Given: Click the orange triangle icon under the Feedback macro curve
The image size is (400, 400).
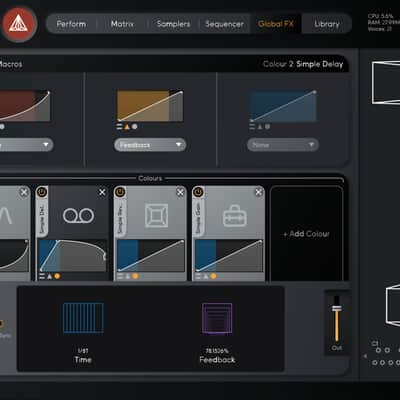Looking at the screenshot, I should 127,126.
